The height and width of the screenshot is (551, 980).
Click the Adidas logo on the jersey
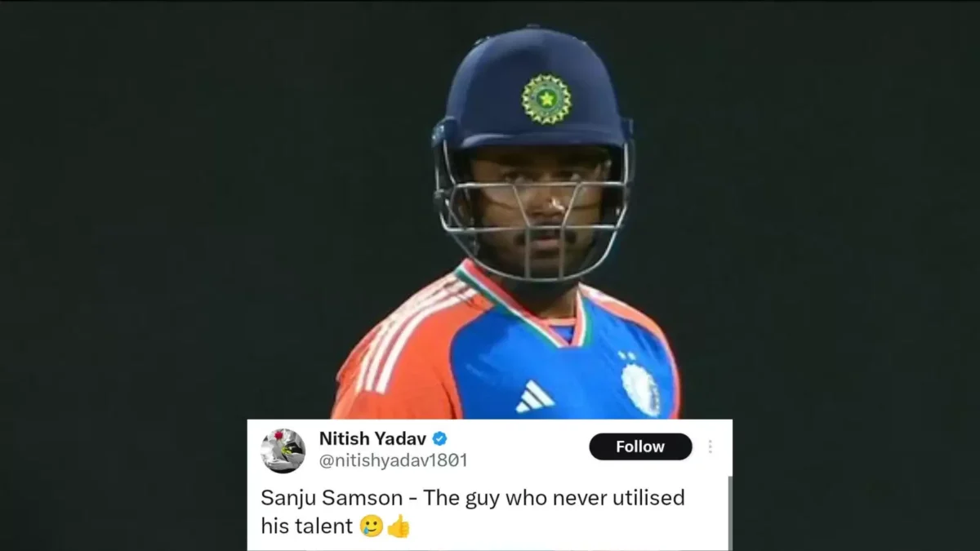click(535, 397)
